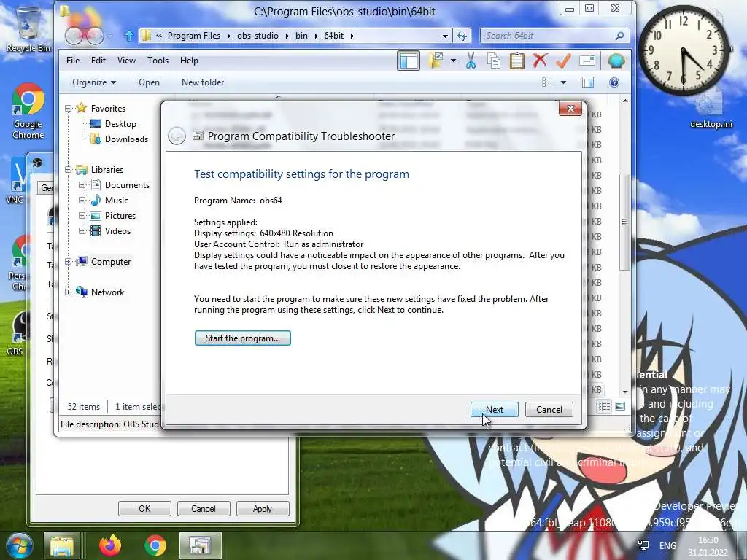Click Open in the Explorer command bar
The height and width of the screenshot is (560, 747).
coord(149,82)
